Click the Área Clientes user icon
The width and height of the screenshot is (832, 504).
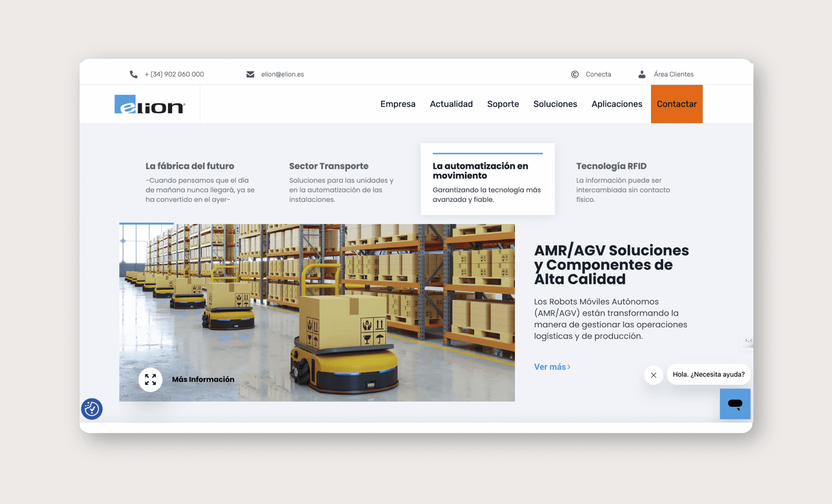pyautogui.click(x=642, y=74)
